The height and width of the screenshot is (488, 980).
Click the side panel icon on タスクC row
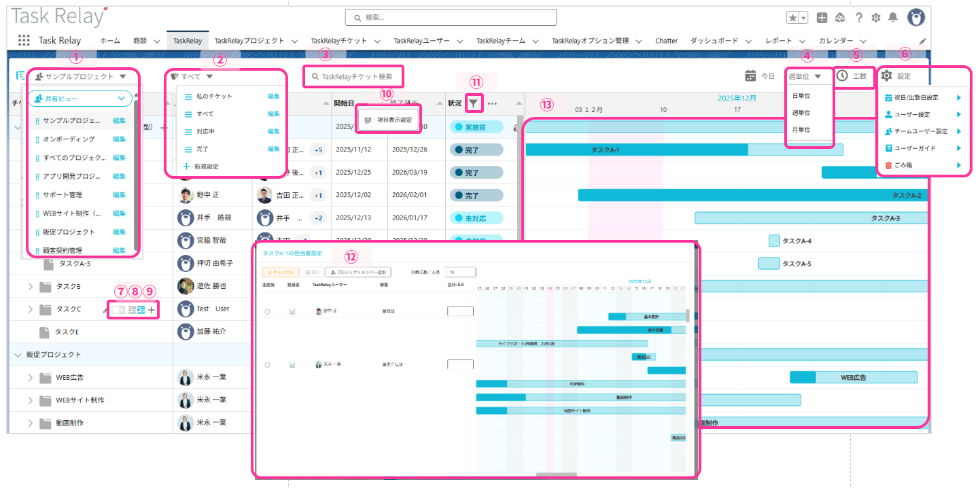118,310
